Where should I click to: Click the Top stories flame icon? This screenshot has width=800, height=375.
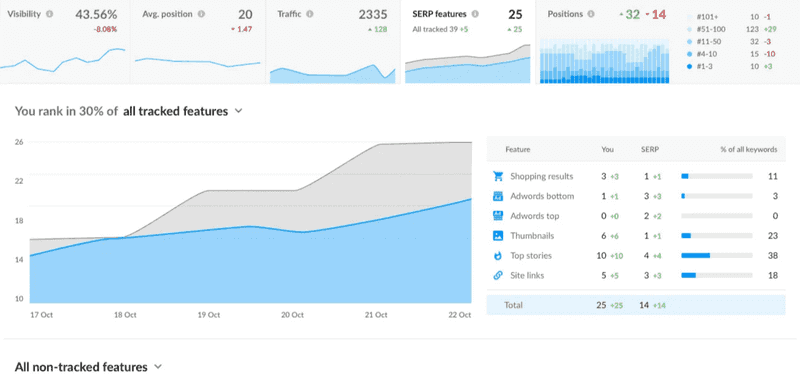(x=498, y=256)
